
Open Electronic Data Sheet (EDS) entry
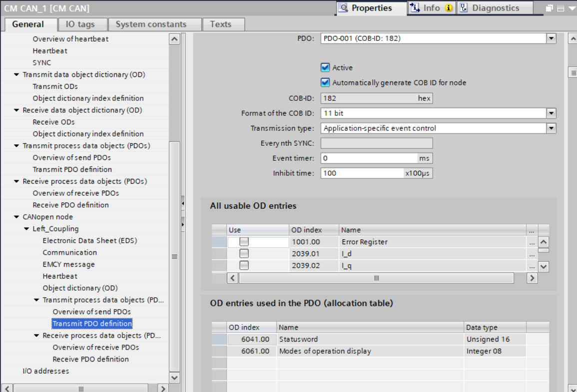point(89,241)
